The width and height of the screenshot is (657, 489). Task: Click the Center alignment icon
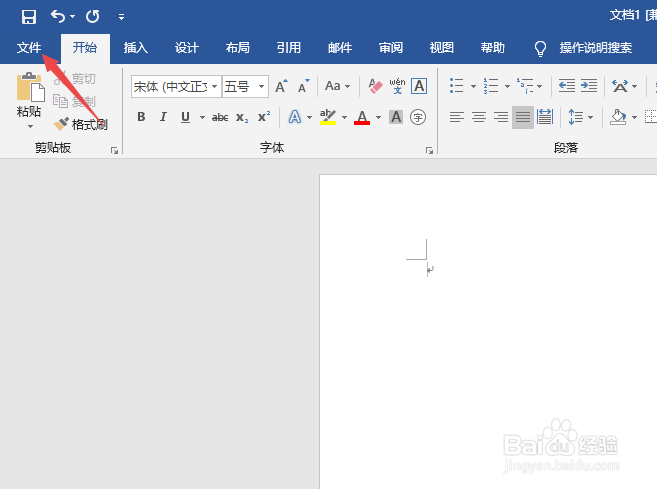[479, 117]
